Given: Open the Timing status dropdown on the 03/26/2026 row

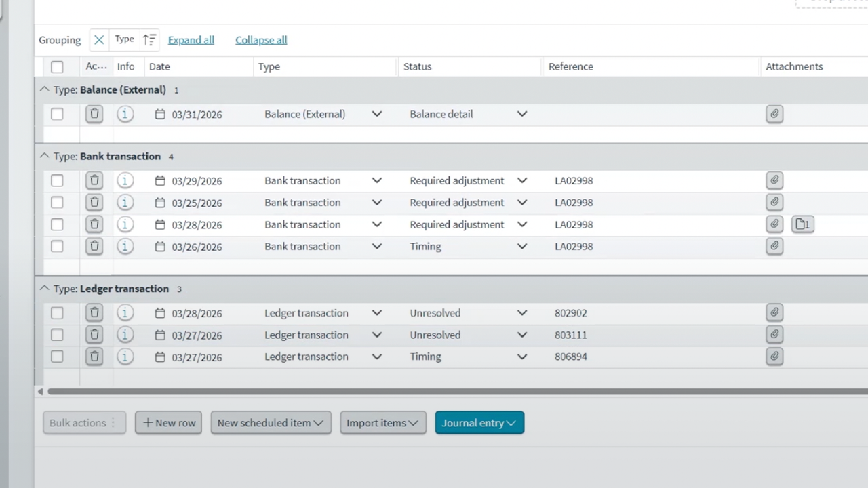Looking at the screenshot, I should (x=522, y=246).
